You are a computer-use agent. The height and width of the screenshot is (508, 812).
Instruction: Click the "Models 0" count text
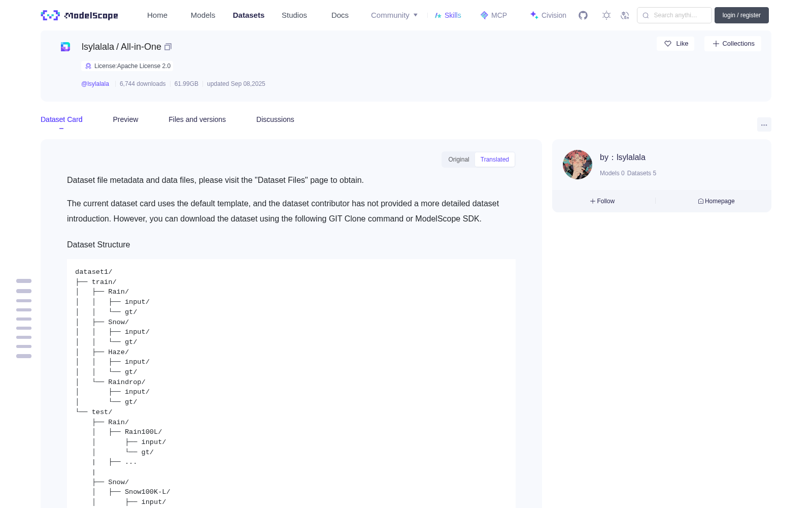[612, 173]
